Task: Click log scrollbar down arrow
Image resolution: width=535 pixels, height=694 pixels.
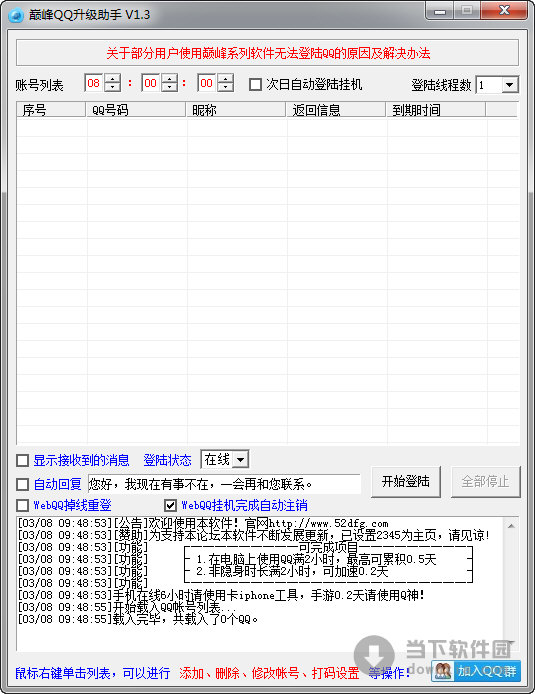Action: pos(511,642)
